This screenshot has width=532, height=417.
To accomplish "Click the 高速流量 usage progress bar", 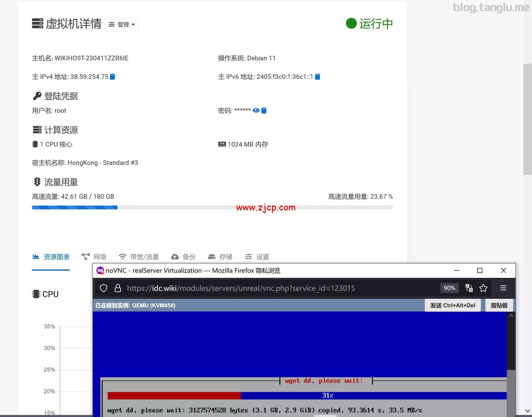I will pyautogui.click(x=212, y=208).
